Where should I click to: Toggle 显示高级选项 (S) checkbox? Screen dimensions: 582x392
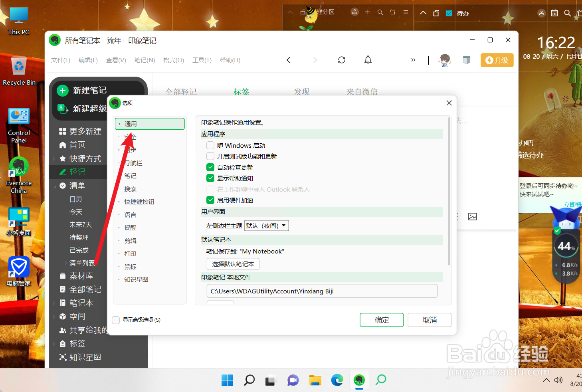coord(116,320)
